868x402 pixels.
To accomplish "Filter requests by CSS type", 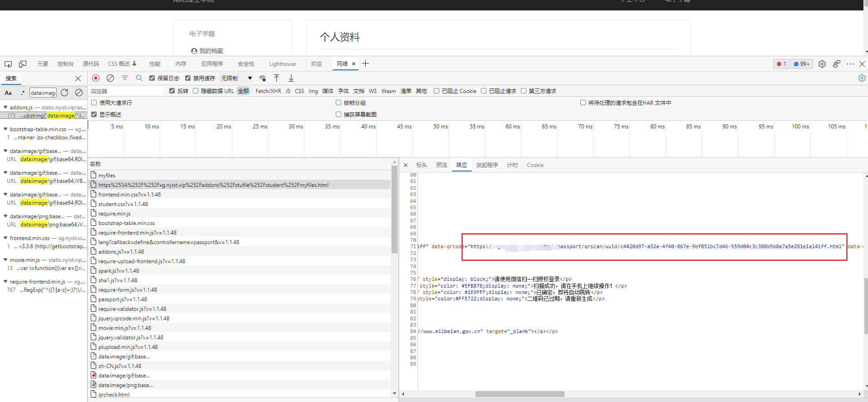I will pos(299,91).
